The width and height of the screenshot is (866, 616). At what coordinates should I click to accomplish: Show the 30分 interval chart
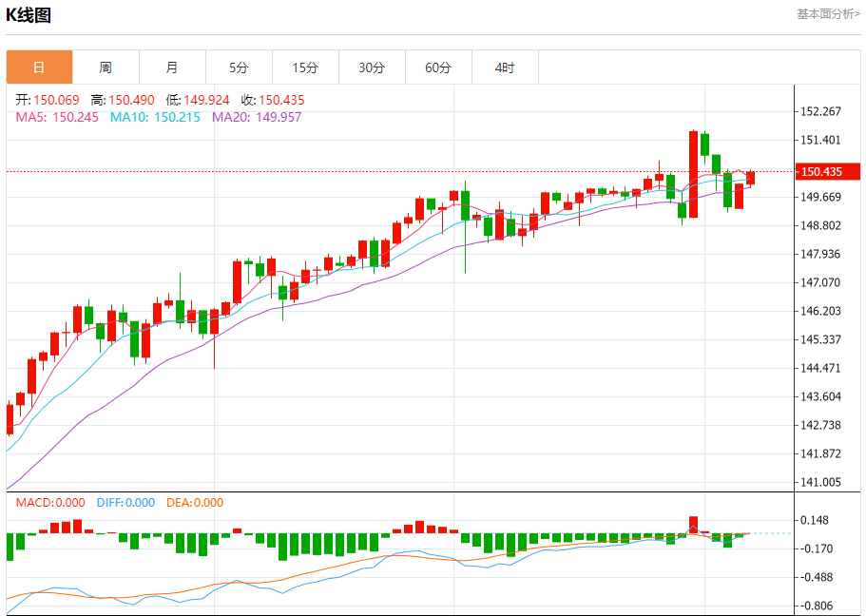tap(372, 67)
